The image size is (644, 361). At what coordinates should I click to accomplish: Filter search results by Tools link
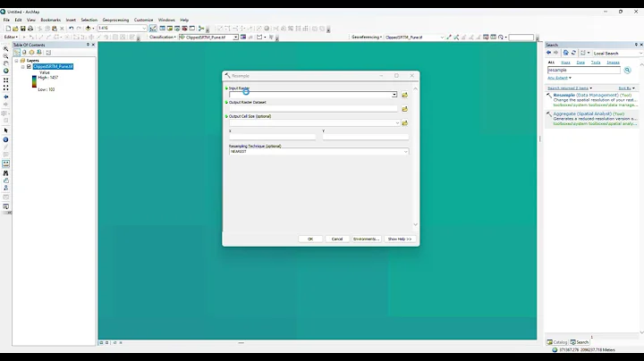596,63
